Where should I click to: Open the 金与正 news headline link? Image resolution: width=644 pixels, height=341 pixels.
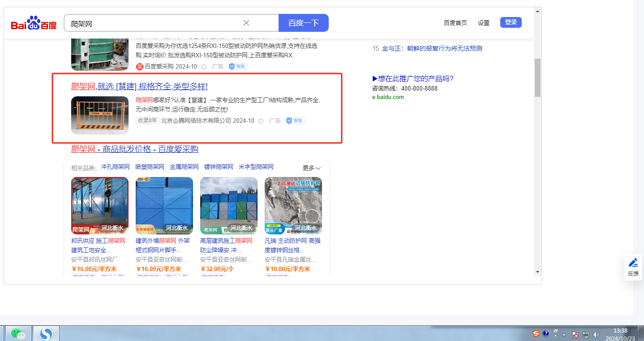(432, 48)
